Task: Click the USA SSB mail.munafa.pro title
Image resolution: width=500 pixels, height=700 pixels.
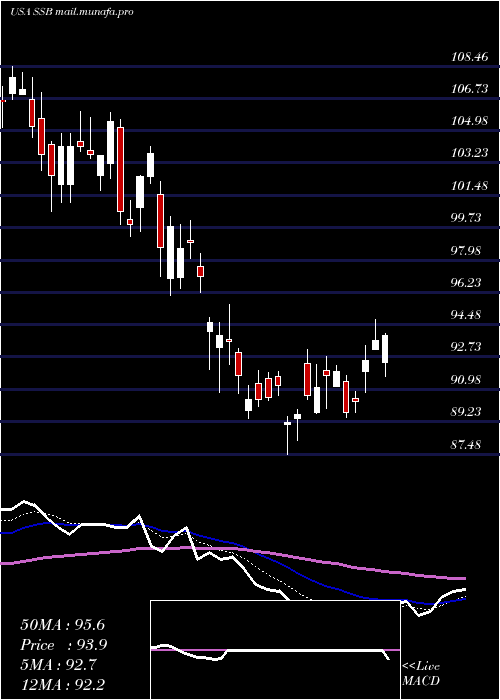Action: coord(71,12)
